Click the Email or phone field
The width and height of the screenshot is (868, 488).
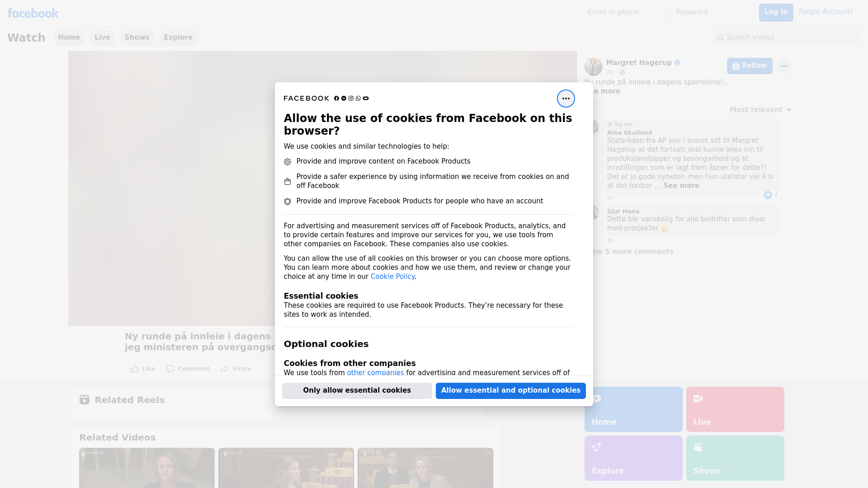(624, 12)
